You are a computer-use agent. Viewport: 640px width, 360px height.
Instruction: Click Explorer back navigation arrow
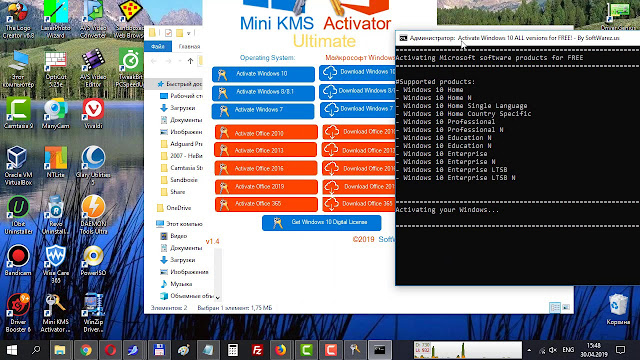(x=154, y=61)
